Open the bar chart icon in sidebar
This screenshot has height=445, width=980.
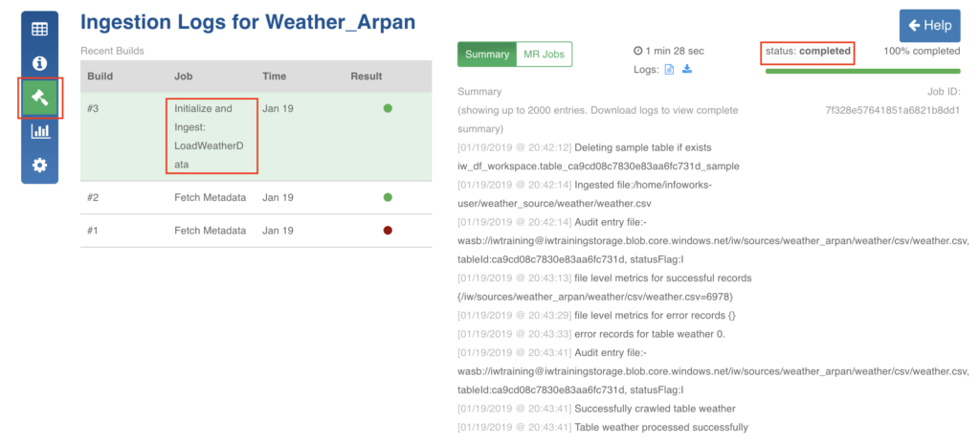[39, 131]
